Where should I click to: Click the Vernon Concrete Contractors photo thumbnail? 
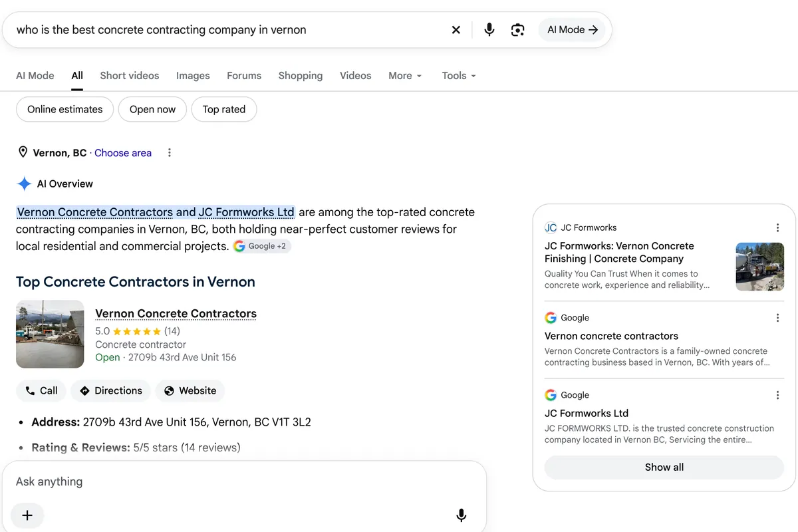tap(50, 334)
